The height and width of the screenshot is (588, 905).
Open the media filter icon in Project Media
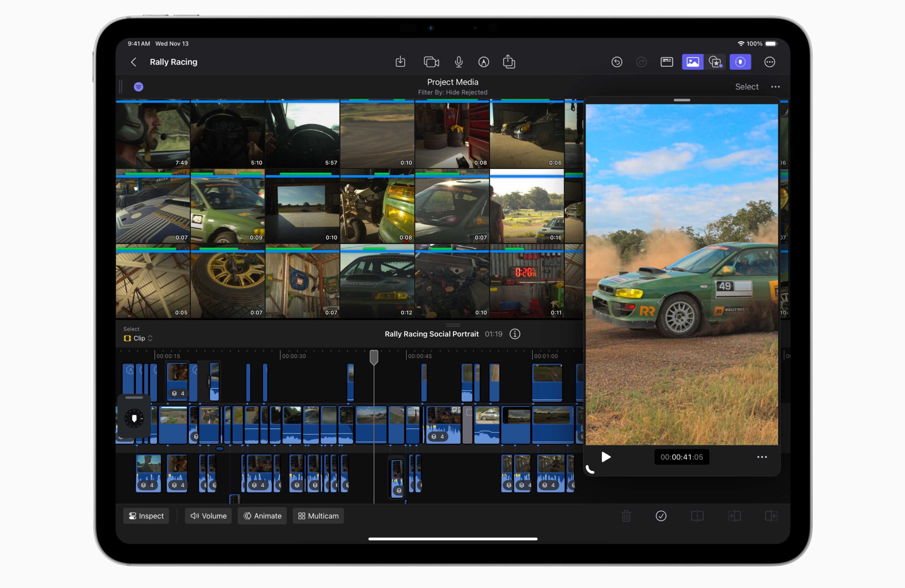point(139,87)
